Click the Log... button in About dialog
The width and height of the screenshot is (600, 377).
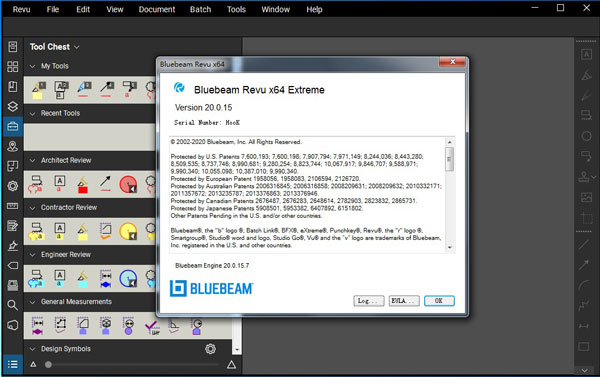tap(368, 301)
